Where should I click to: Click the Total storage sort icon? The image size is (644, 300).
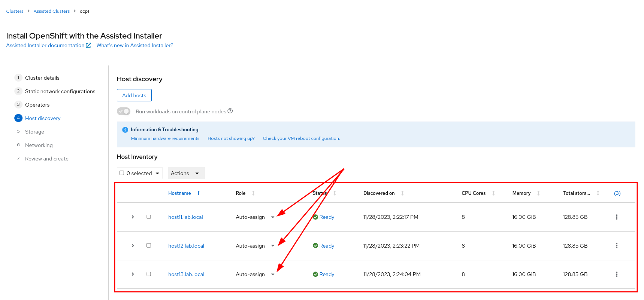(598, 193)
